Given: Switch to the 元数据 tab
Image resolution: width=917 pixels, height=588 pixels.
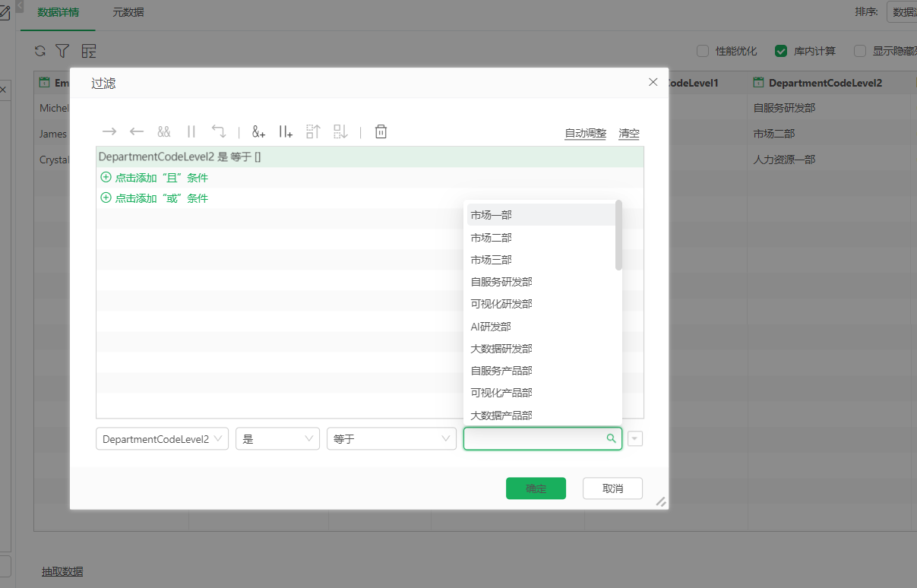Looking at the screenshot, I should [x=128, y=12].
